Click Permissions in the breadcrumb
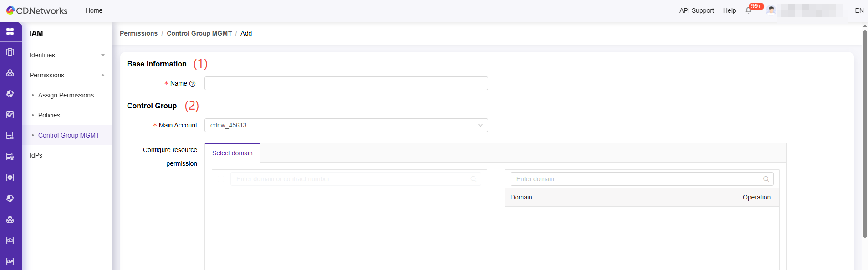 point(138,33)
